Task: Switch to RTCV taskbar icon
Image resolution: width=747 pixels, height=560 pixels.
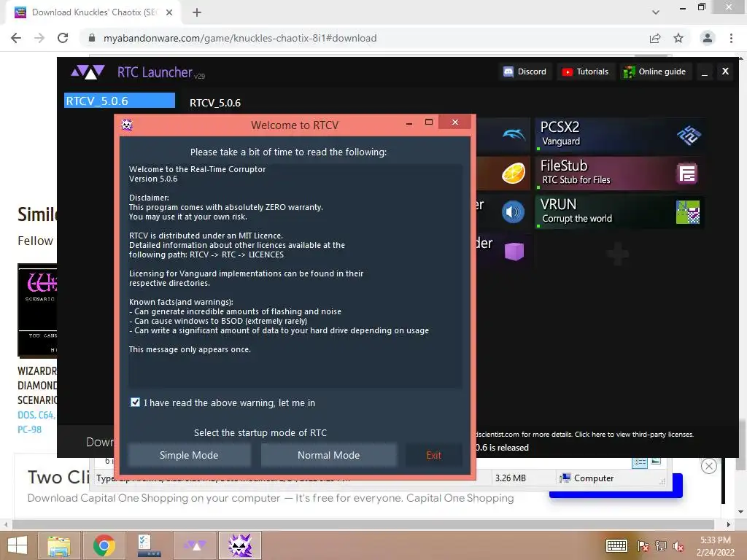Action: 240,545
